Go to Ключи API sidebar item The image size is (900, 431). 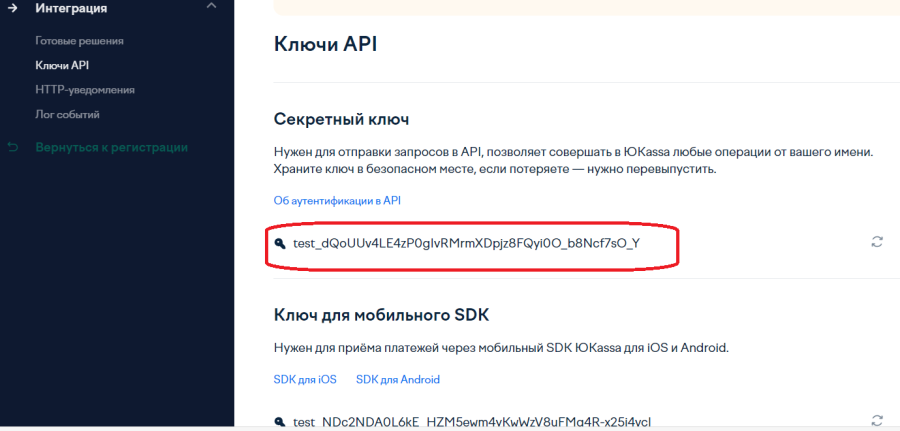pos(62,65)
